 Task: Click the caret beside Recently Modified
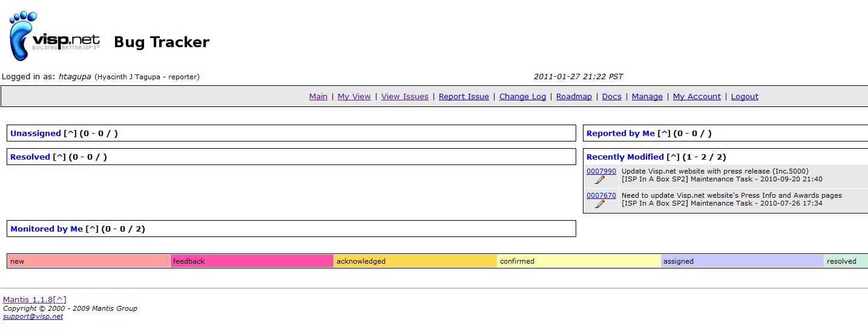673,157
